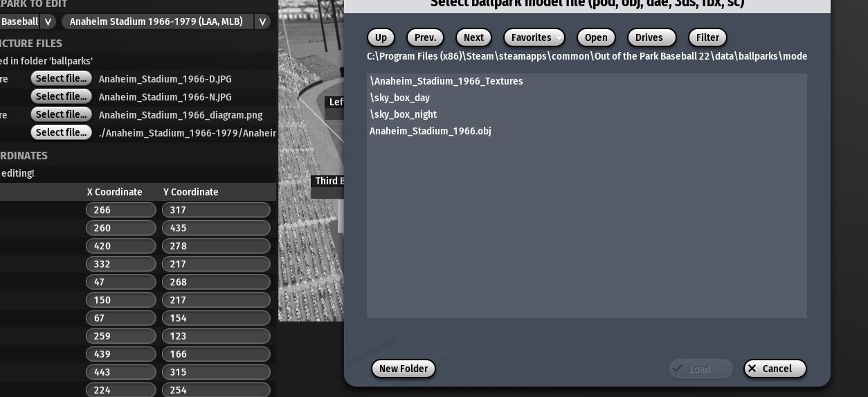The width and height of the screenshot is (868, 397).
Task: Go back with the Prev. button
Action: (x=425, y=37)
